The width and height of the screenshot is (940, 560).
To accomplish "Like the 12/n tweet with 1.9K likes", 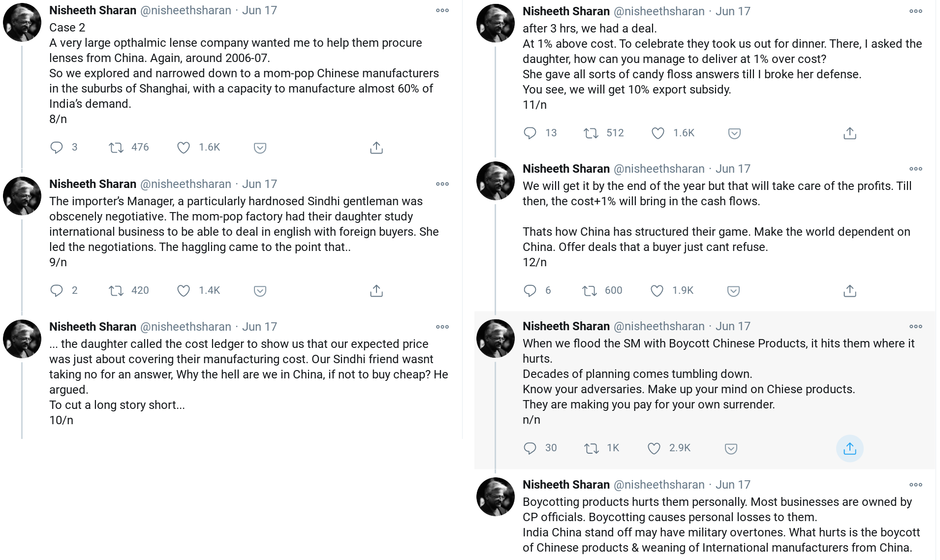I will (657, 291).
